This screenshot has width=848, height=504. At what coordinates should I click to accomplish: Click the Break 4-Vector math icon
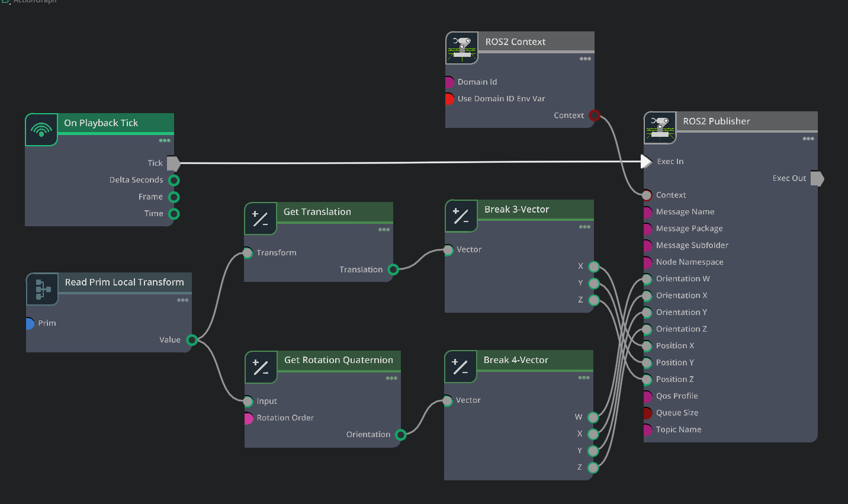461,366
